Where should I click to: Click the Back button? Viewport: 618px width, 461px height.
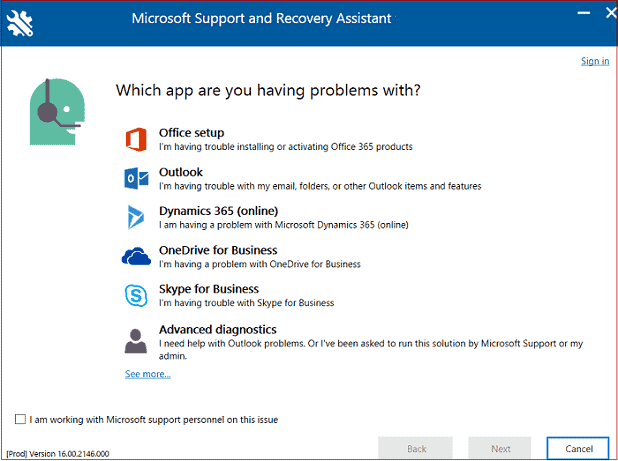click(415, 448)
